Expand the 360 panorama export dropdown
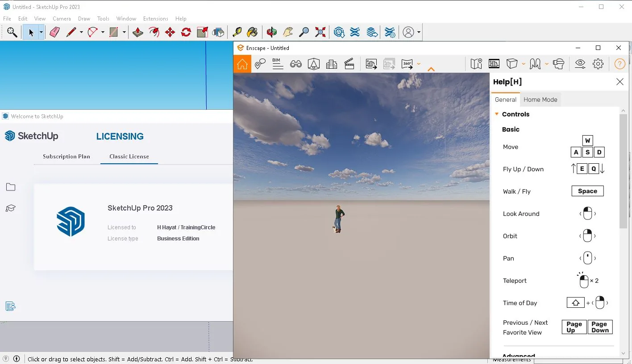The width and height of the screenshot is (632, 364). pos(419,64)
